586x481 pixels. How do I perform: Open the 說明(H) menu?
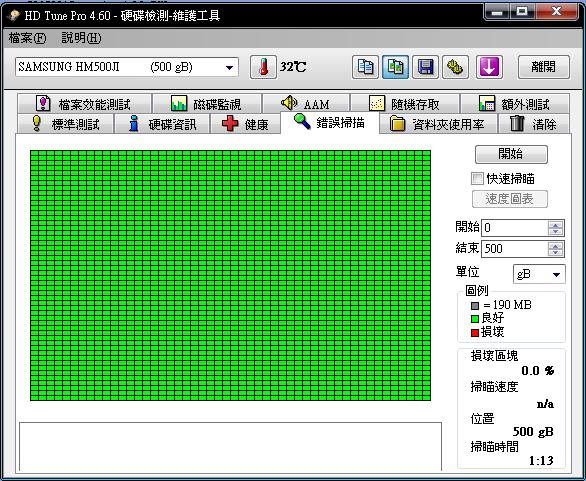point(81,38)
